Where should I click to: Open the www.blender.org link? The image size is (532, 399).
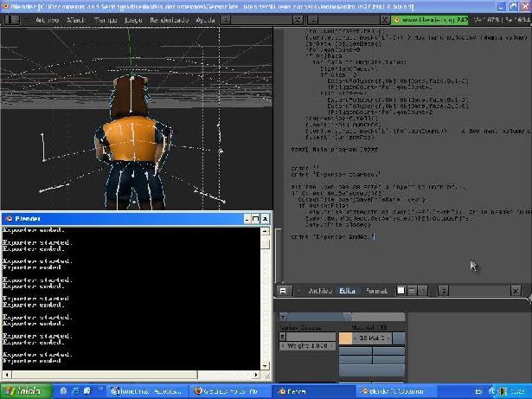430,20
